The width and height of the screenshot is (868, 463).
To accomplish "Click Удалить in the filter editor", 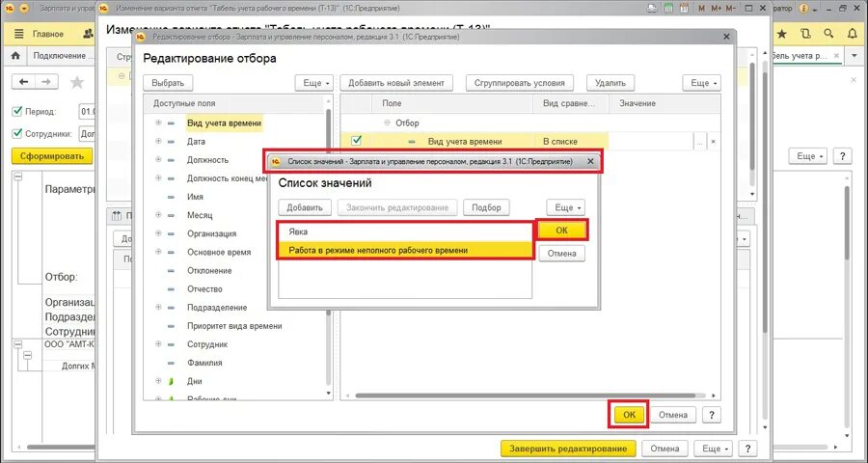I will [x=610, y=83].
